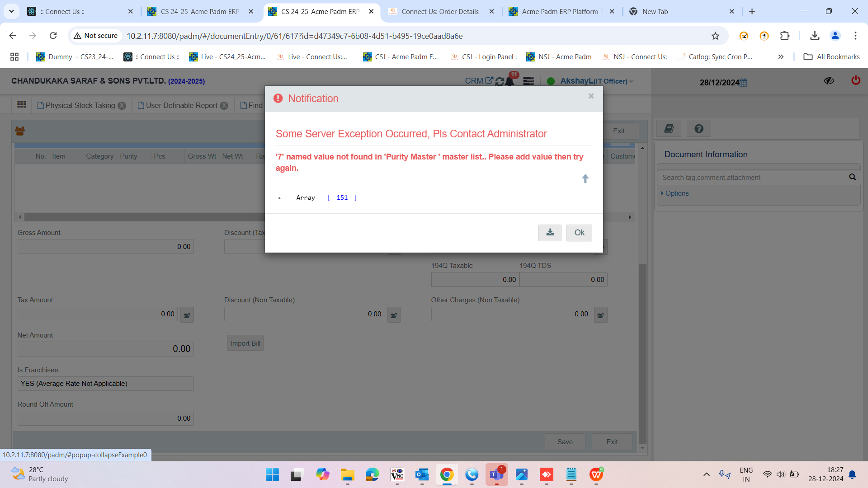Open the calendar next to 28/12/2024
Image resolution: width=868 pixels, height=488 pixels.
(x=744, y=83)
